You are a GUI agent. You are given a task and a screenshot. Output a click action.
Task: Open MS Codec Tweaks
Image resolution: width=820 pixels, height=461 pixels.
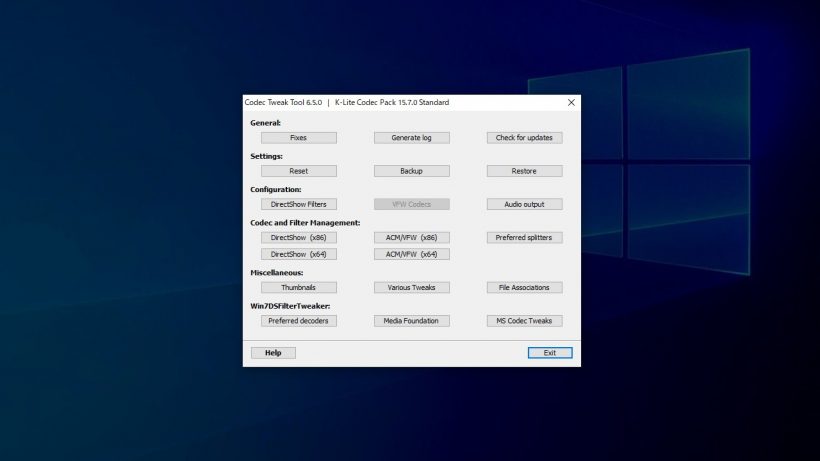[525, 321]
